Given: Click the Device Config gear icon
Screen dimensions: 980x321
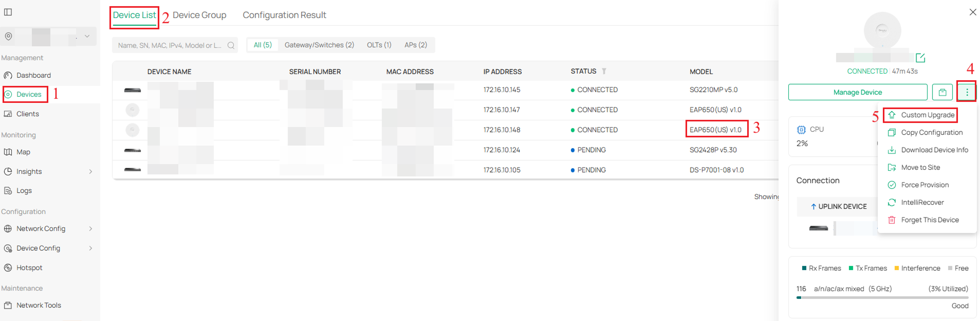Looking at the screenshot, I should [8, 248].
